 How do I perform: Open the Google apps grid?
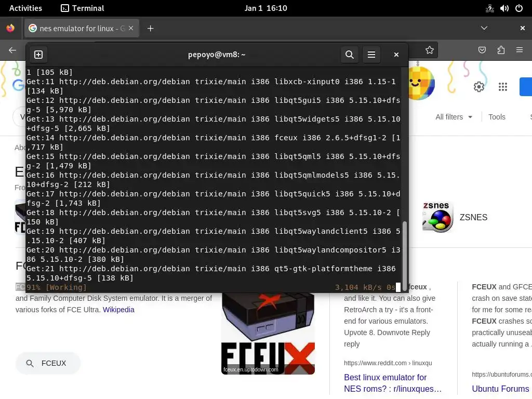click(503, 87)
